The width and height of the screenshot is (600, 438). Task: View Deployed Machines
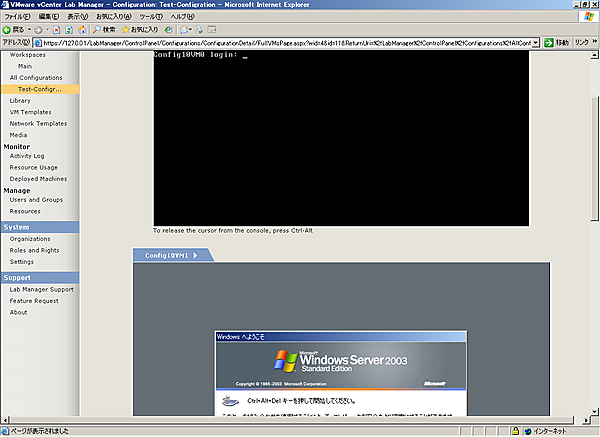click(x=38, y=179)
